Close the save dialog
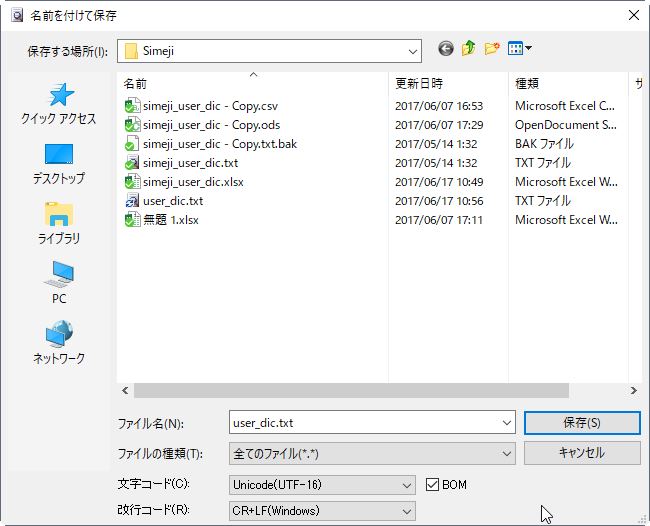 [634, 16]
